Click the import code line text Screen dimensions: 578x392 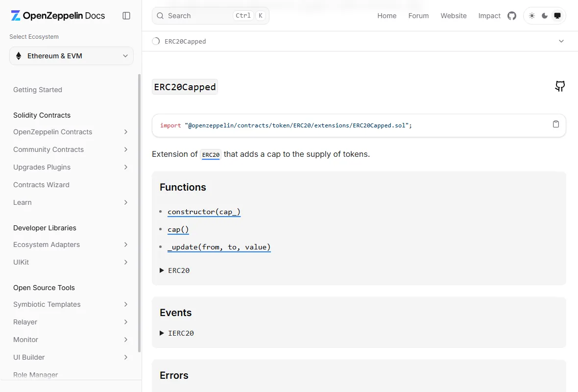[x=286, y=126]
